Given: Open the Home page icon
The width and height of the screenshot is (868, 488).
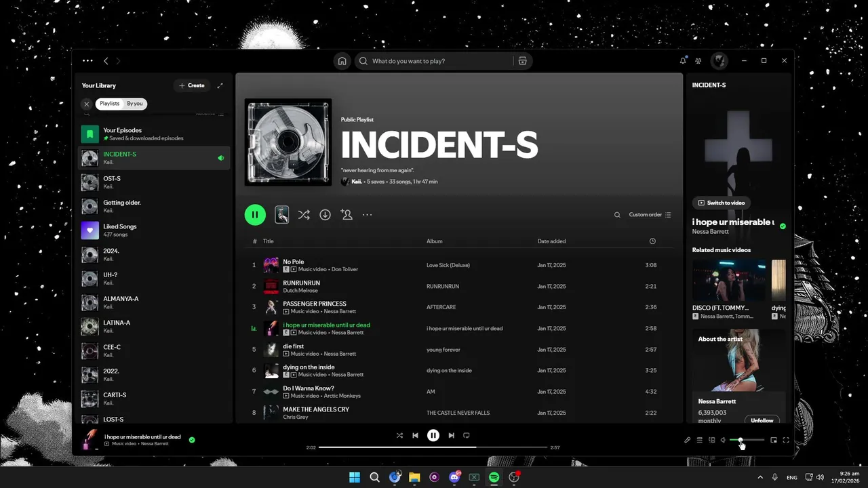Looking at the screenshot, I should click(x=342, y=61).
